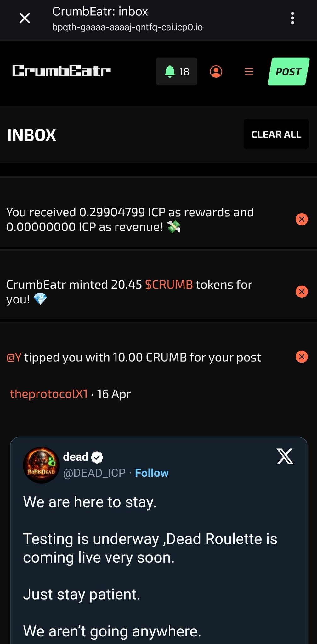This screenshot has height=644, width=317.
Task: Tap the verified badge beside dead
Action: (97, 457)
